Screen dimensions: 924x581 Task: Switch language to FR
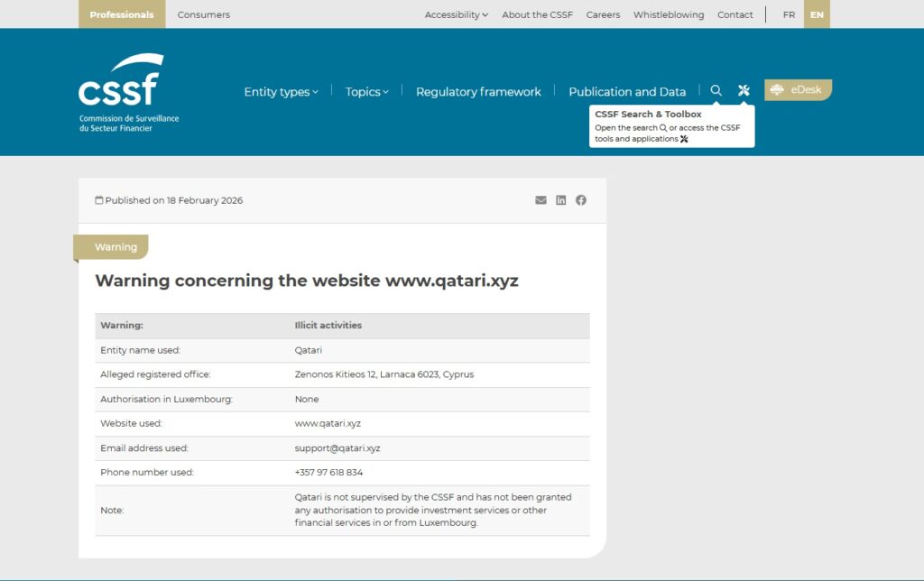tap(789, 14)
